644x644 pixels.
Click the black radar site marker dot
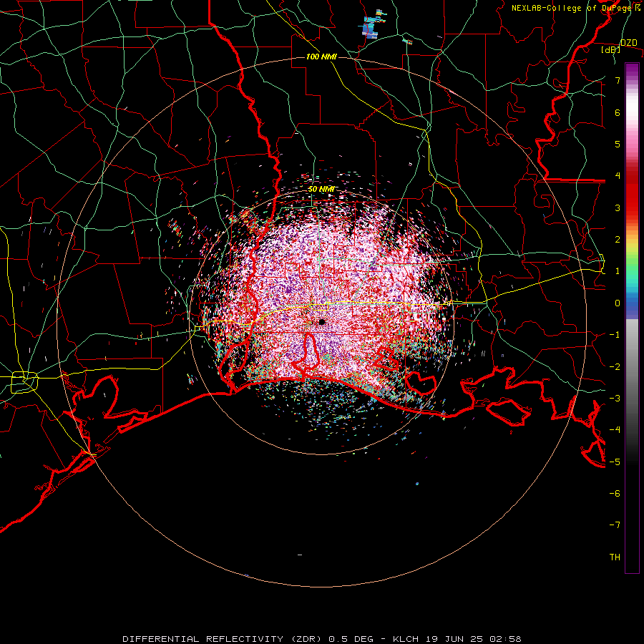pyautogui.click(x=322, y=322)
